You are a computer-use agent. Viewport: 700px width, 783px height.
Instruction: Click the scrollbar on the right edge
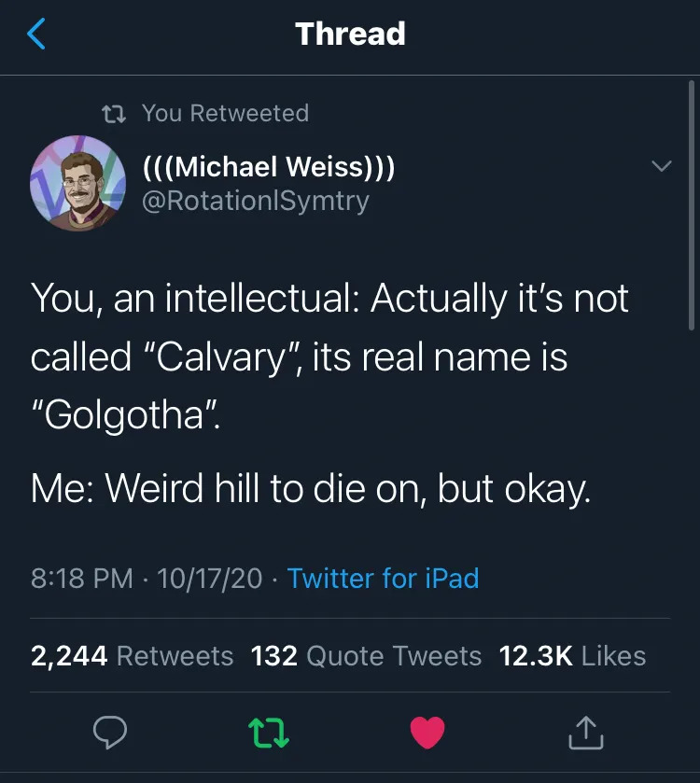(692, 205)
